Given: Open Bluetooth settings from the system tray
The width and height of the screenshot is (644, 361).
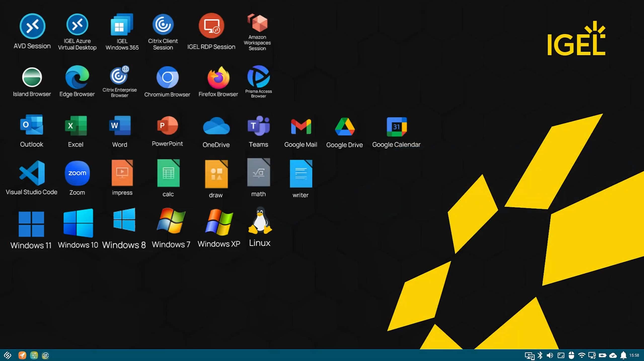Looking at the screenshot, I should [x=540, y=355].
